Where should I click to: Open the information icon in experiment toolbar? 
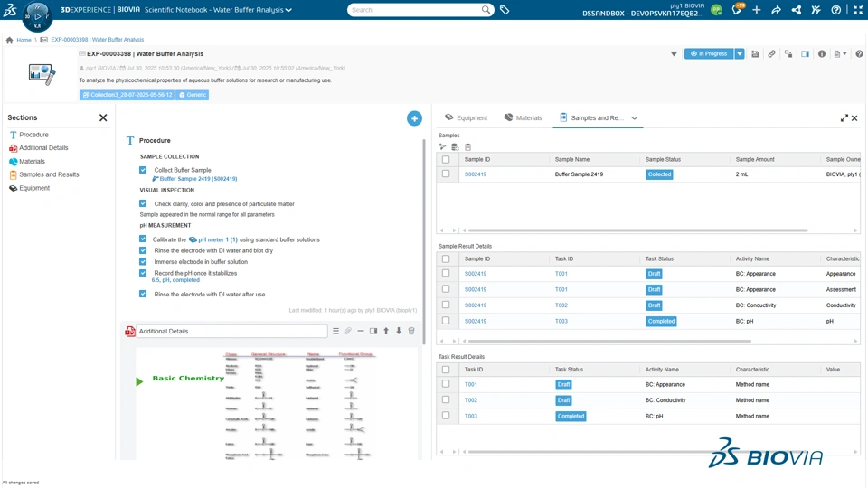click(x=822, y=54)
